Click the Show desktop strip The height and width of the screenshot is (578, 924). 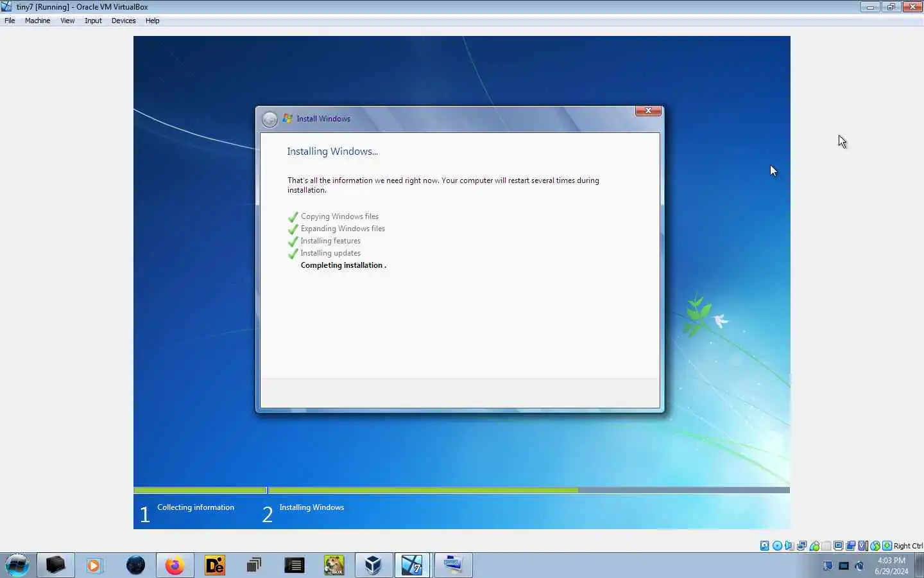[x=920, y=565]
